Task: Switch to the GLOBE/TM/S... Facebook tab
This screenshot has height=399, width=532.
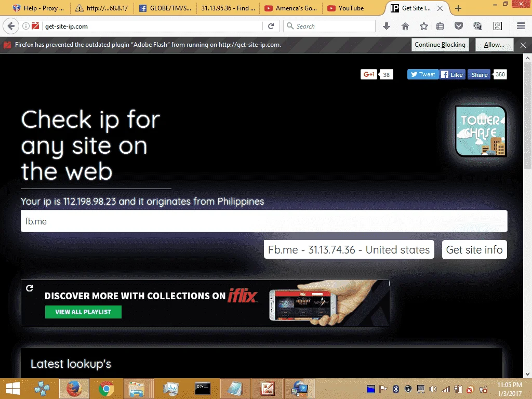Action: coord(166,8)
